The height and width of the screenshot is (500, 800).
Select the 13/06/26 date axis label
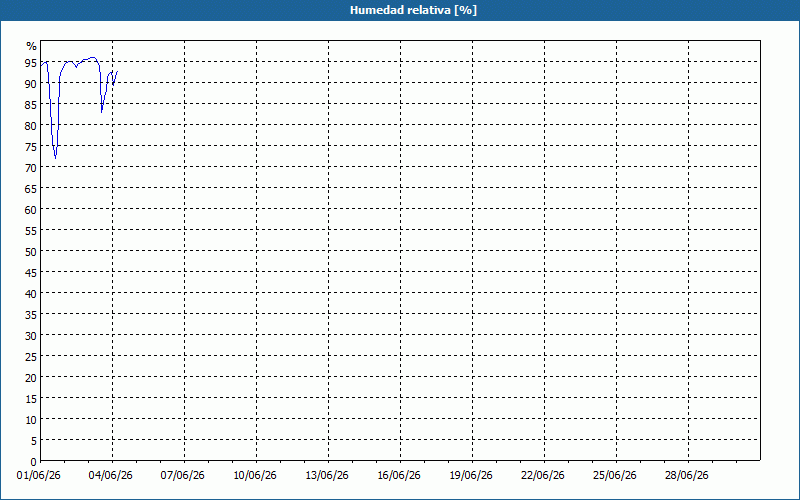327,476
